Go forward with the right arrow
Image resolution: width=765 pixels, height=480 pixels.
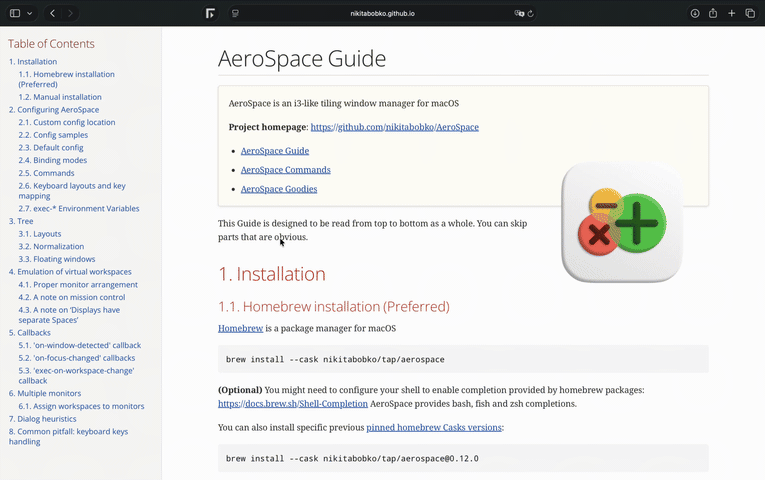[71, 13]
